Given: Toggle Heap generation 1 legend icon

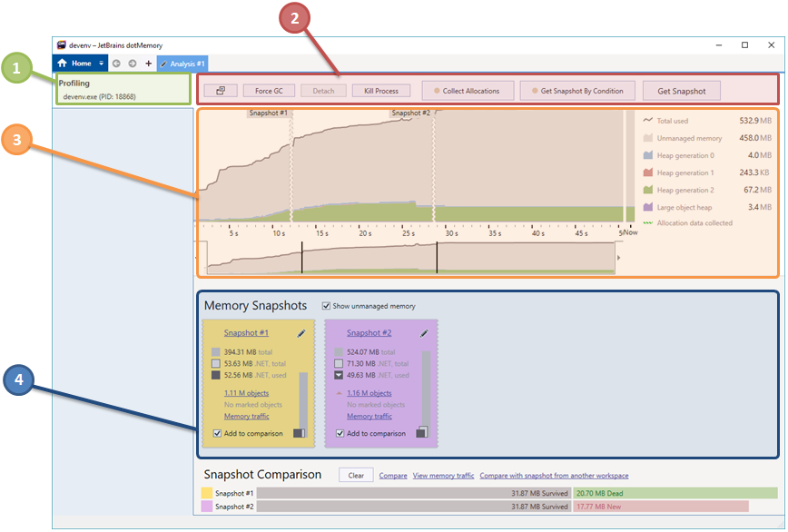Looking at the screenshot, I should click(x=648, y=172).
